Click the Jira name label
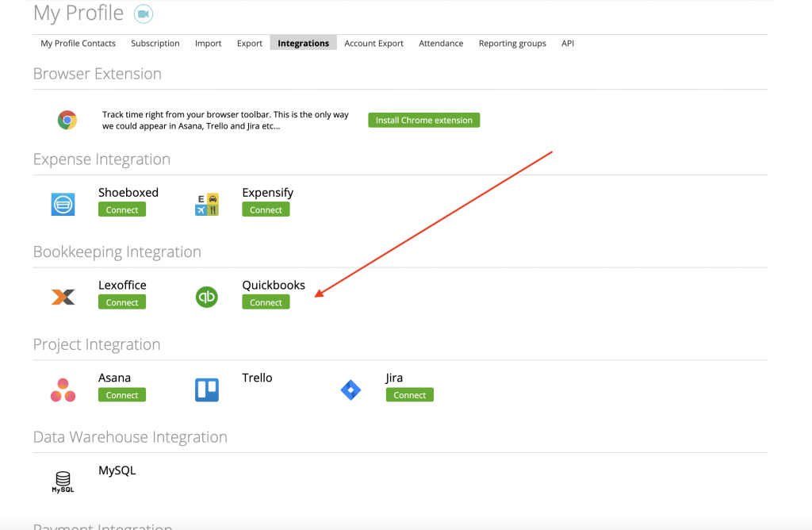812x530 pixels. tap(394, 378)
